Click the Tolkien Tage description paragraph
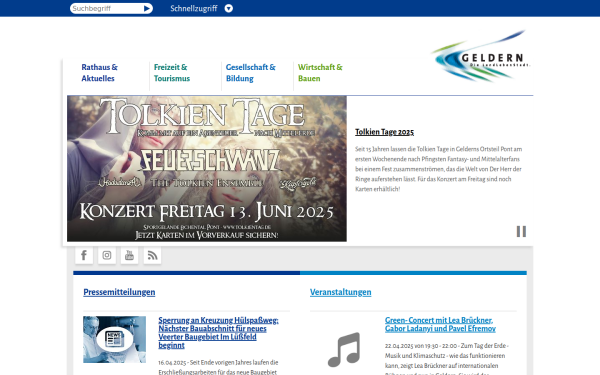600x375 pixels. (x=439, y=169)
